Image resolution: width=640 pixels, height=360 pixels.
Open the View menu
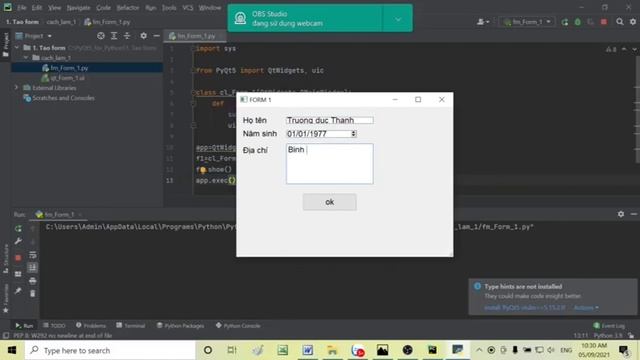coord(54,8)
